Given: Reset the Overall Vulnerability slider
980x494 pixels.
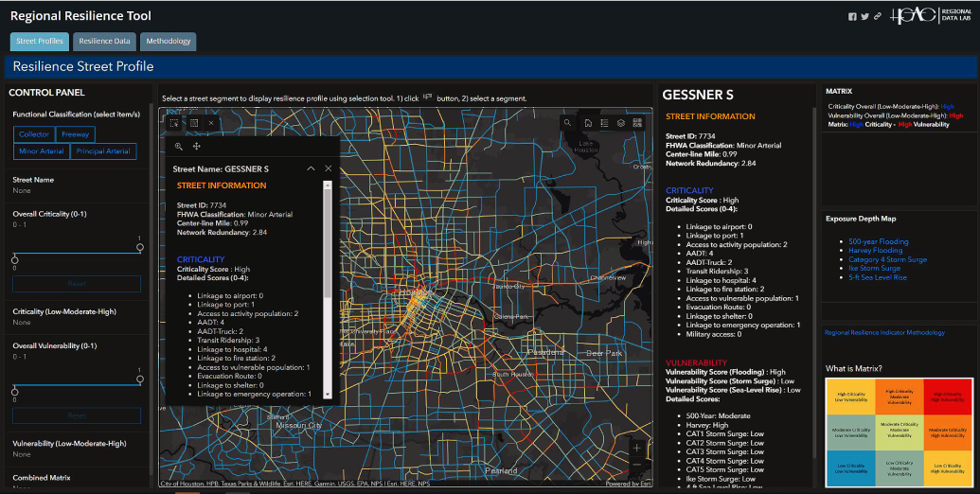Looking at the screenshot, I should click(x=77, y=415).
